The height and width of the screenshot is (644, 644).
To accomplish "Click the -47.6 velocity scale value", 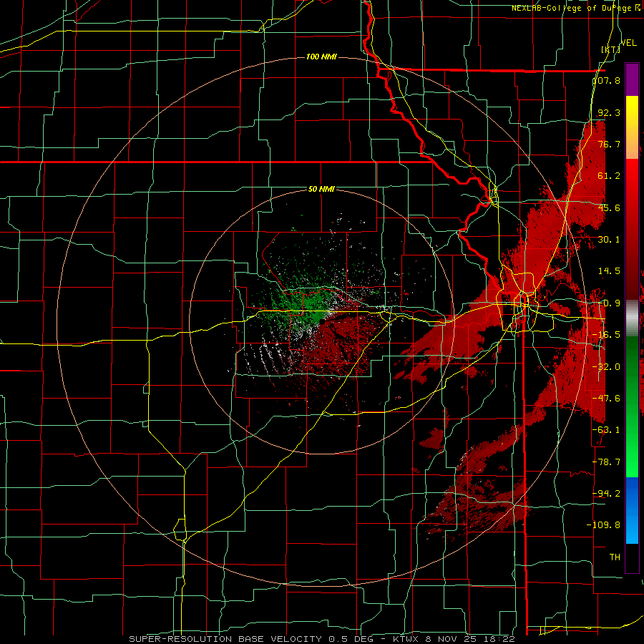I will click(607, 398).
